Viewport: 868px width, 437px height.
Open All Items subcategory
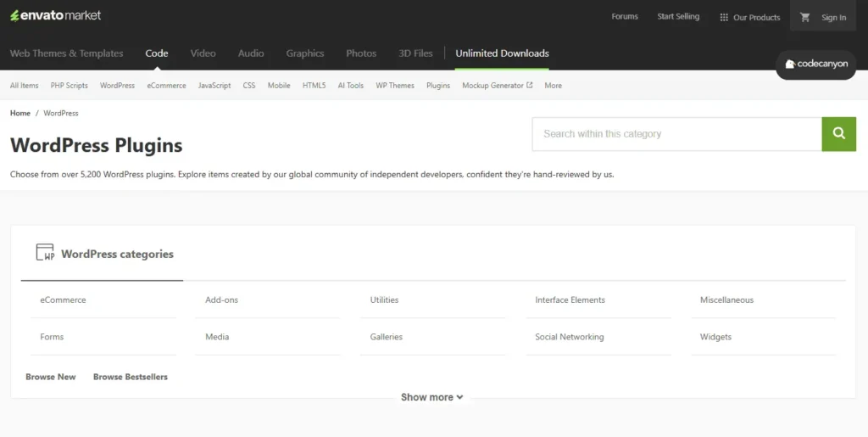(x=25, y=86)
